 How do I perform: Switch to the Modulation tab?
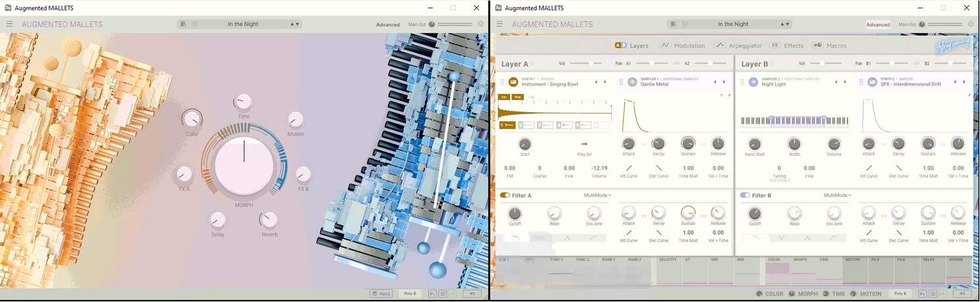[682, 46]
